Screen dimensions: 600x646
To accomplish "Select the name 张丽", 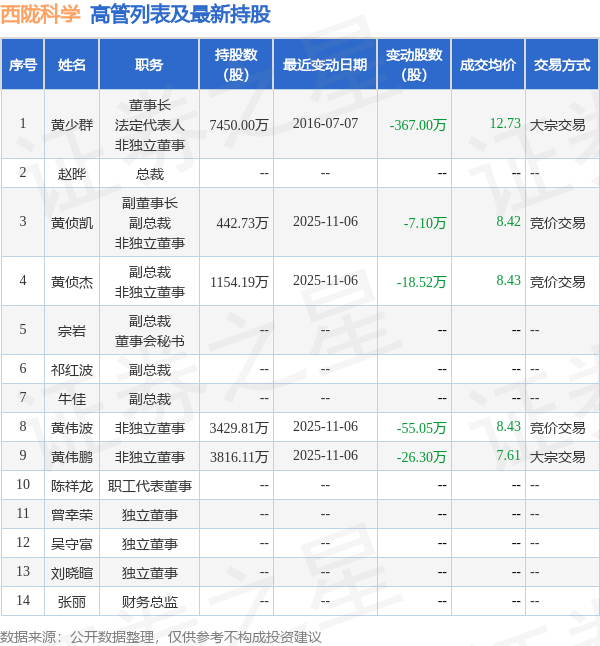I will [x=72, y=602].
